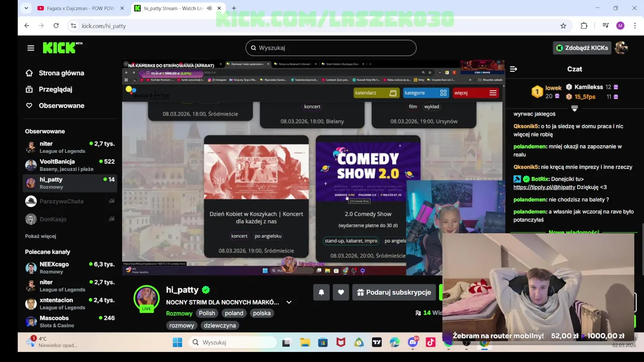Click kalendarz button in the streamed page
This screenshot has width=644, height=362.
376,93
